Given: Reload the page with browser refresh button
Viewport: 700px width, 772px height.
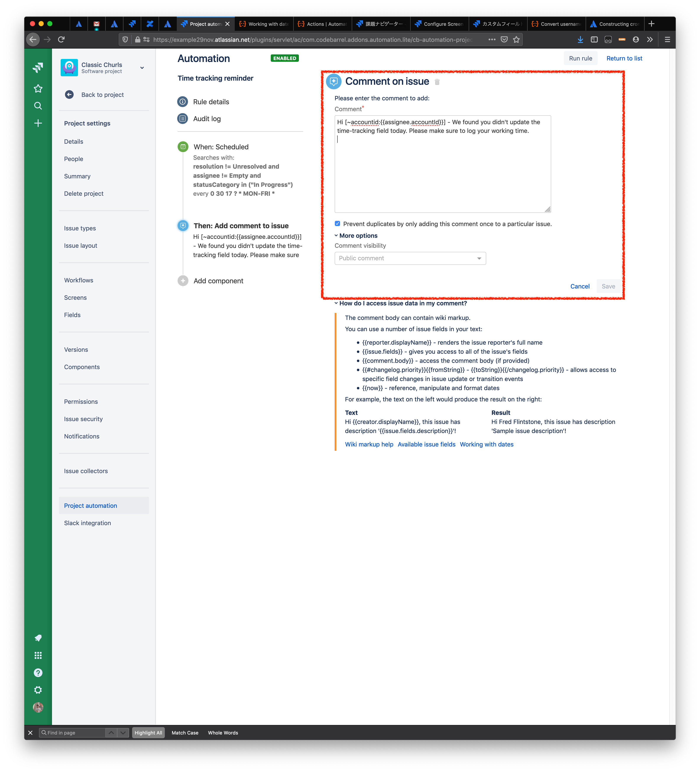Looking at the screenshot, I should (61, 39).
